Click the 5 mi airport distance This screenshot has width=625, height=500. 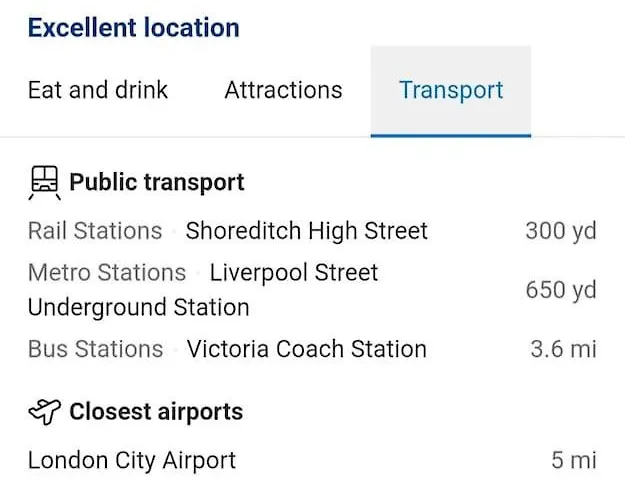point(574,461)
